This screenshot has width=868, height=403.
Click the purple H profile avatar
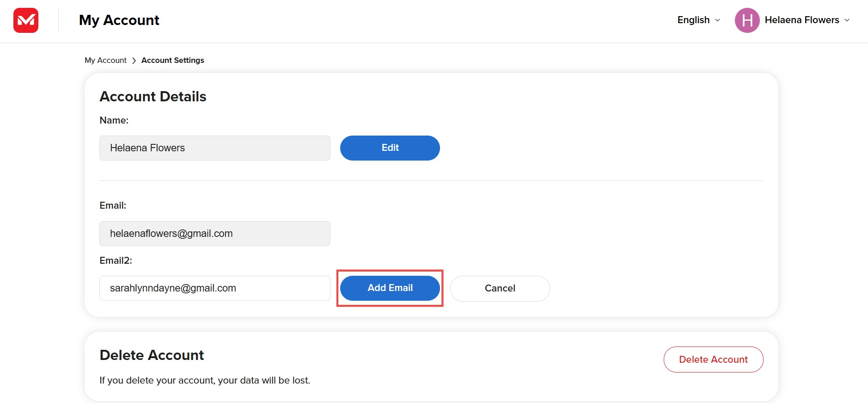tap(747, 20)
